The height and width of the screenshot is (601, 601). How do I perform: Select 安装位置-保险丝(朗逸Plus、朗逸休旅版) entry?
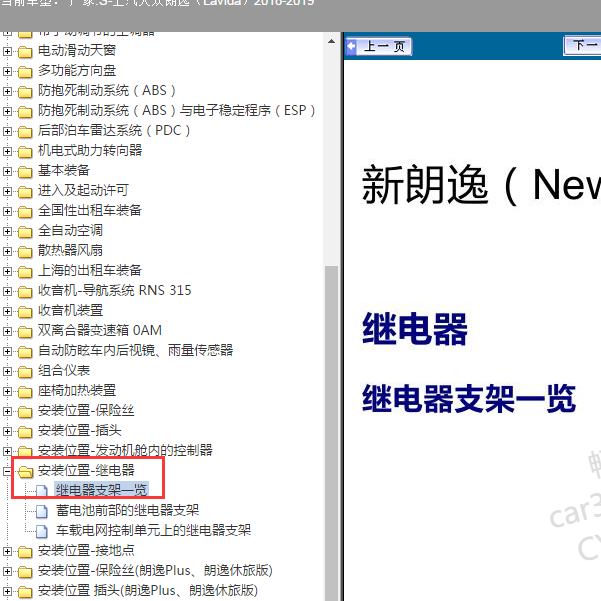click(x=155, y=570)
